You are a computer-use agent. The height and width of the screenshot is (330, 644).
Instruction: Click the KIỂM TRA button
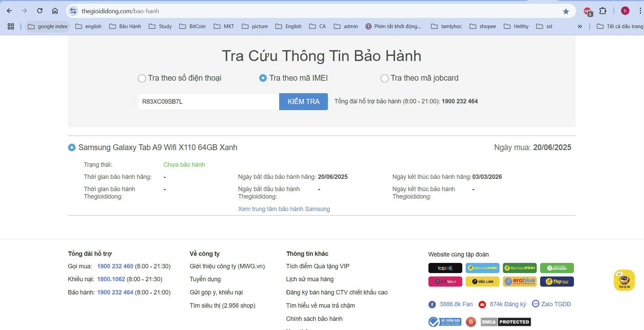[304, 102]
